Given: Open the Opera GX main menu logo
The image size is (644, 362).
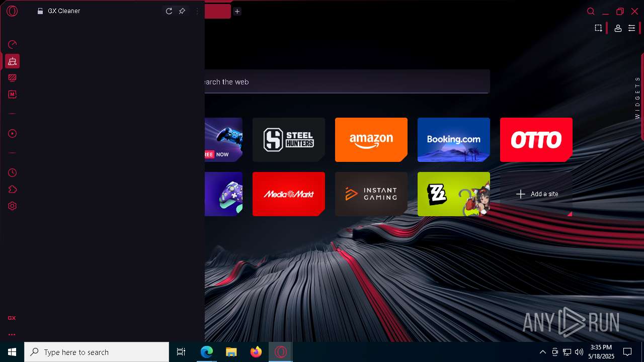Looking at the screenshot, I should tap(12, 11).
